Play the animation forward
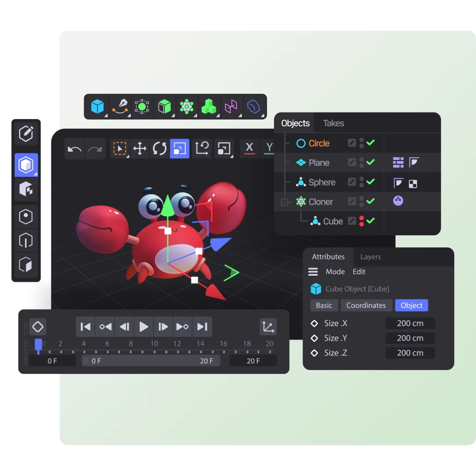Image resolution: width=476 pixels, height=476 pixels. [x=144, y=326]
